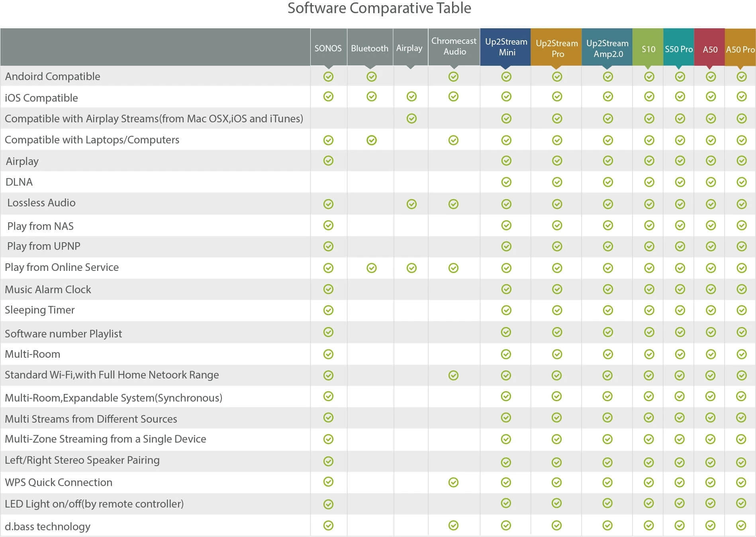Click Up2Stream Pro checkmark in Play from NAS row
Viewport: 756px width, 537px height.
(x=557, y=225)
